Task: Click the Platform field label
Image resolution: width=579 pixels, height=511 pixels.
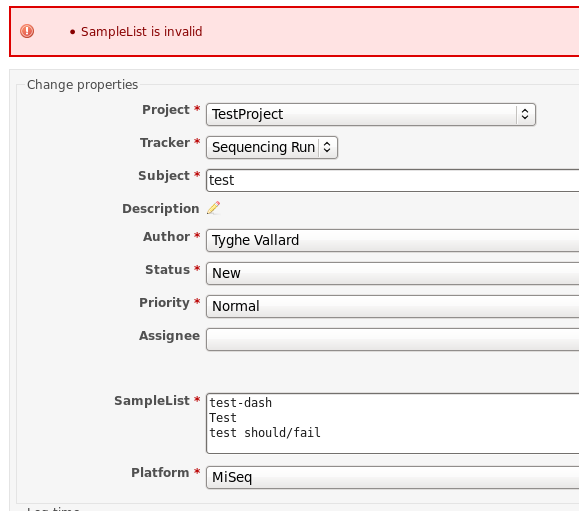Action: [x=160, y=472]
